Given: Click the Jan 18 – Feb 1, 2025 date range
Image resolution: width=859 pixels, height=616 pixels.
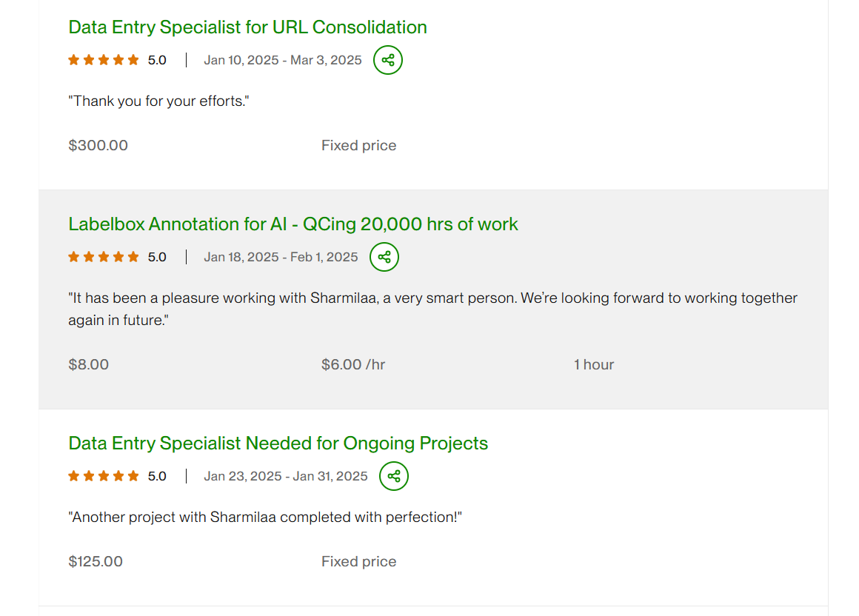Looking at the screenshot, I should [281, 257].
